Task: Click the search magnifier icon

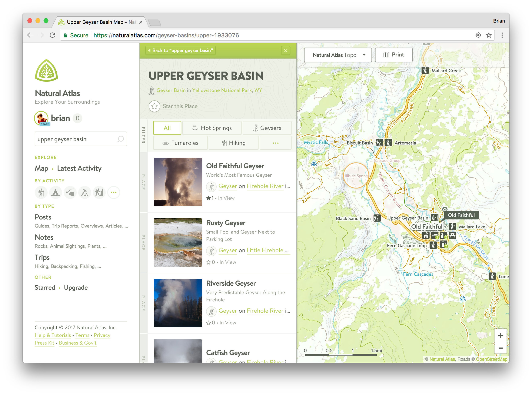Action: point(121,139)
